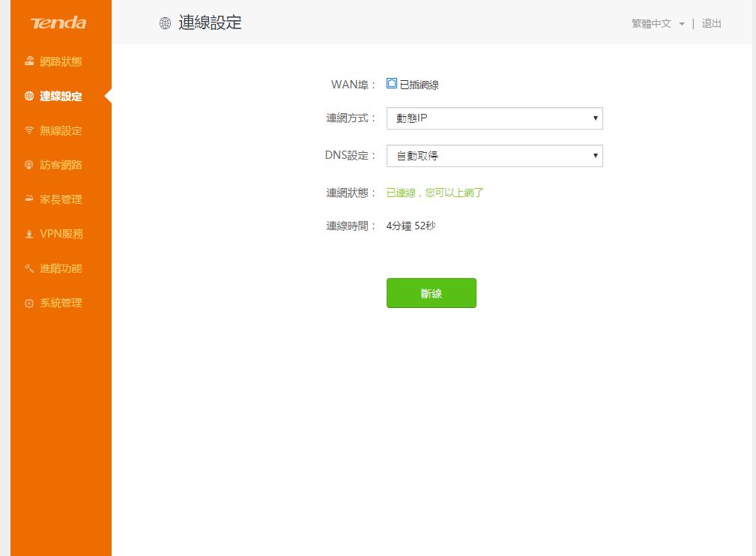Click the arrow next to 繁體中文
Viewport: 756px width, 556px height.
pyautogui.click(x=682, y=24)
